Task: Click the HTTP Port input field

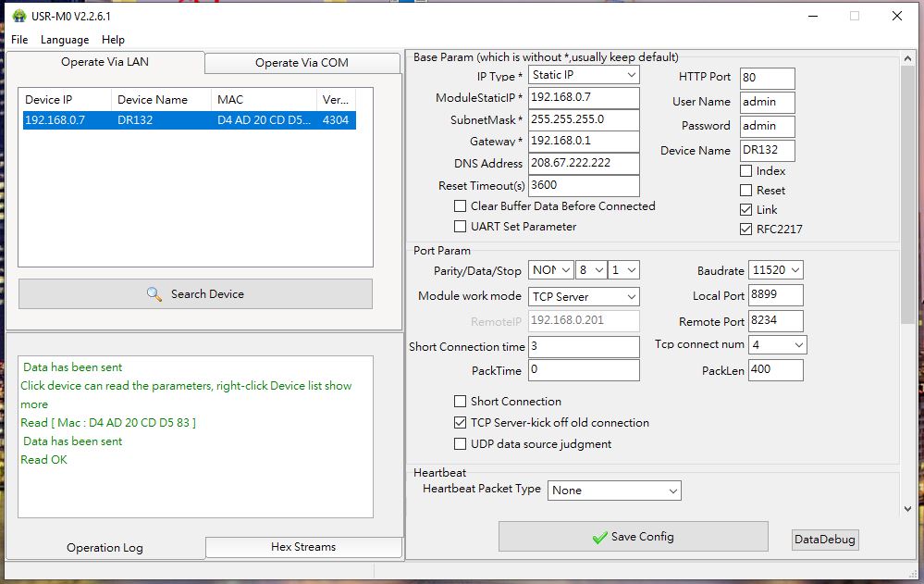Action: [x=768, y=79]
